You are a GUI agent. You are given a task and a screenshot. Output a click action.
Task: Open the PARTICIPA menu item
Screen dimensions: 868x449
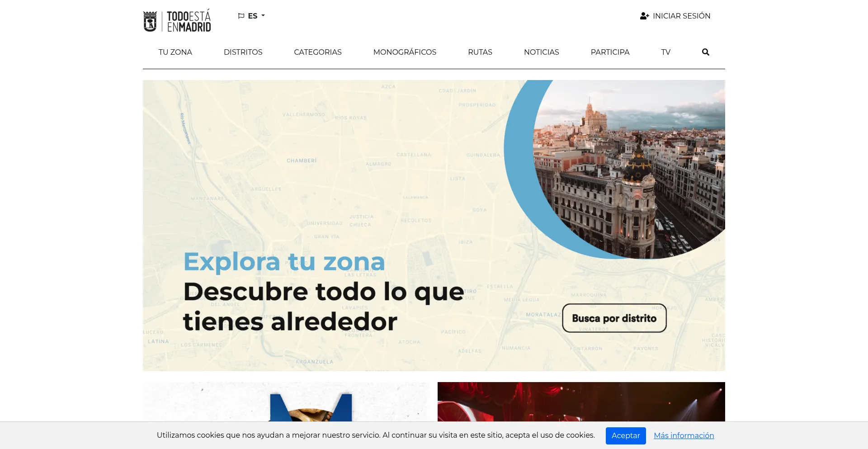pos(610,52)
